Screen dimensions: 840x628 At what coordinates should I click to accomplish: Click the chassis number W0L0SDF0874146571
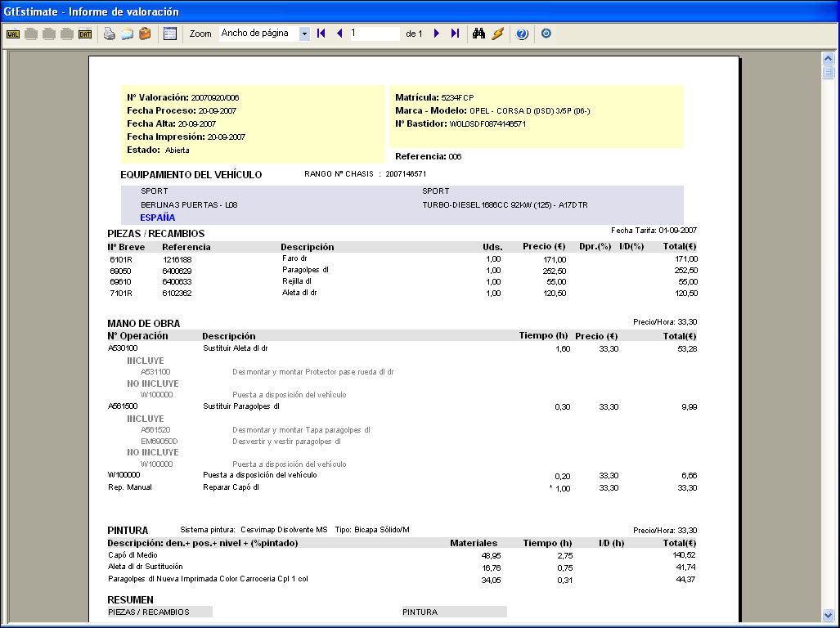487,124
